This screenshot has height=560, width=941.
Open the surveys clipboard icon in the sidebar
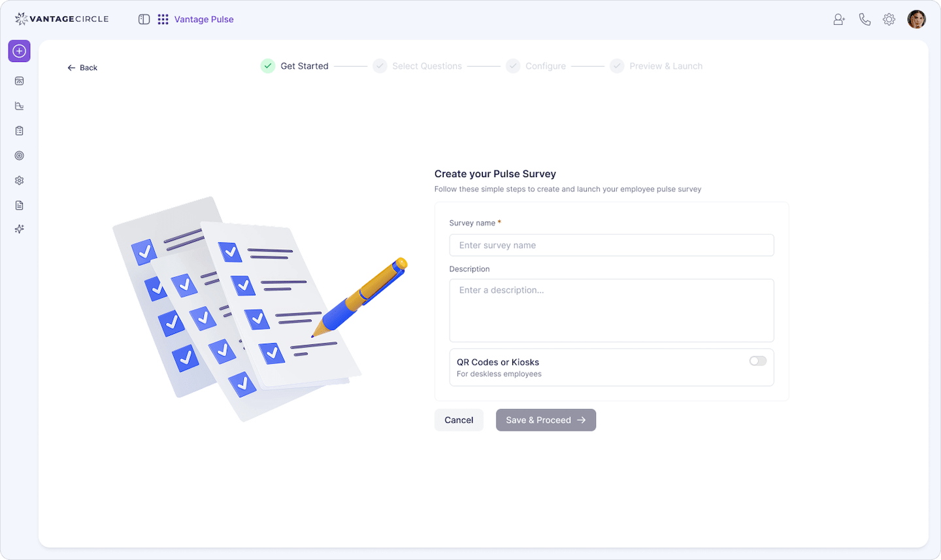(x=19, y=131)
